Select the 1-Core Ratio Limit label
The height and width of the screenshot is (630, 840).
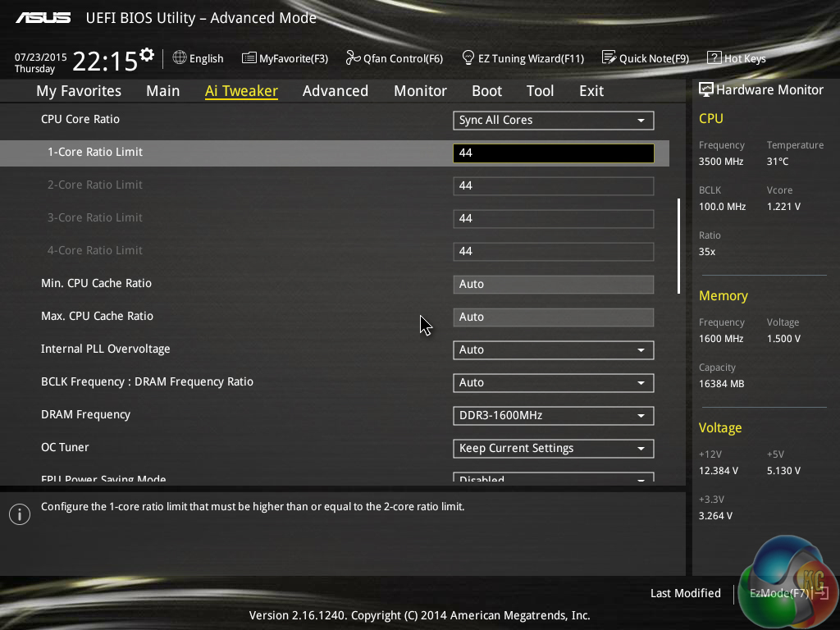(x=95, y=152)
